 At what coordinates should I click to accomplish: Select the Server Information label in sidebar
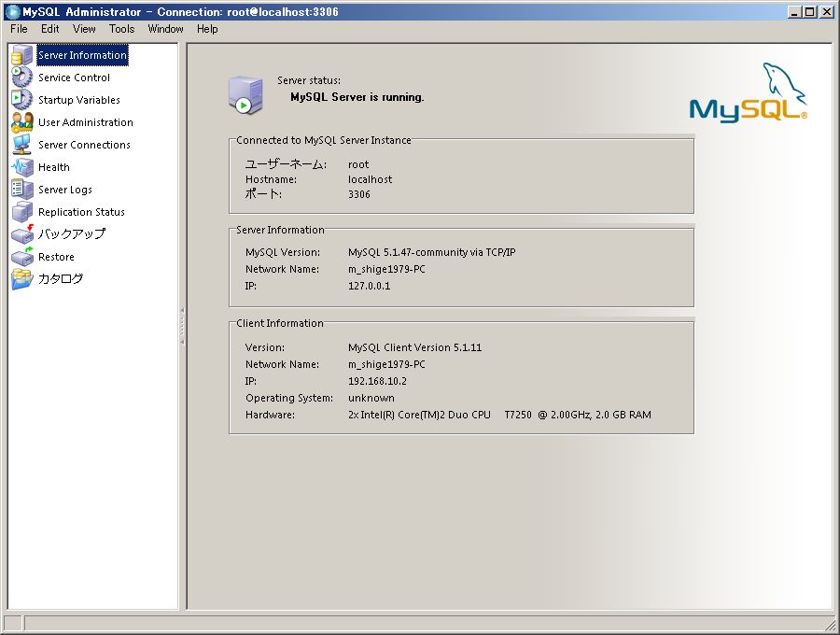click(x=82, y=55)
